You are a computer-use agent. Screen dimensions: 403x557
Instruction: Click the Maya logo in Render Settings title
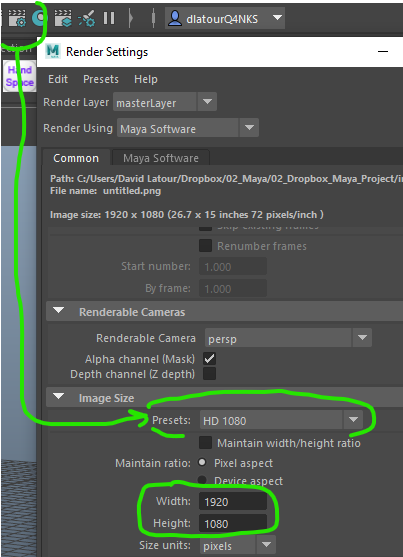(53, 52)
